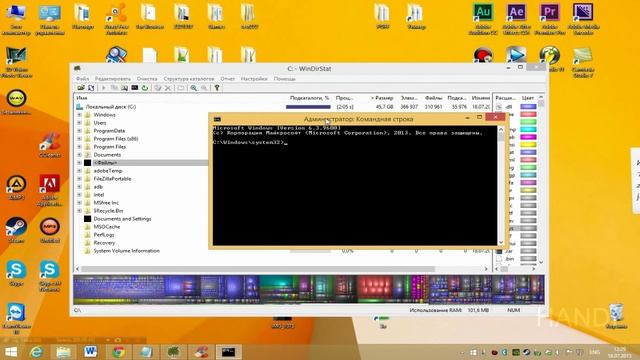
Task: Click the Copy Path toolbar icon
Action: (x=114, y=88)
